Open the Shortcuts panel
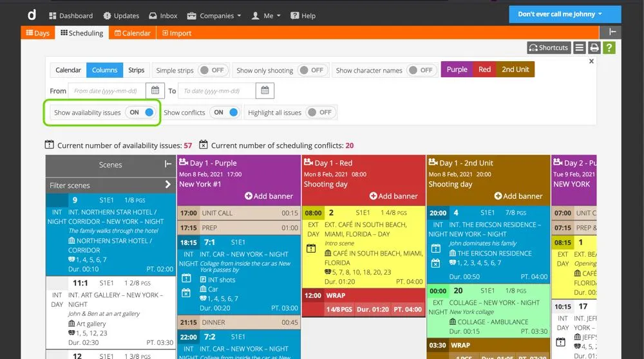Viewport: 644px width, 359px height. (549, 48)
